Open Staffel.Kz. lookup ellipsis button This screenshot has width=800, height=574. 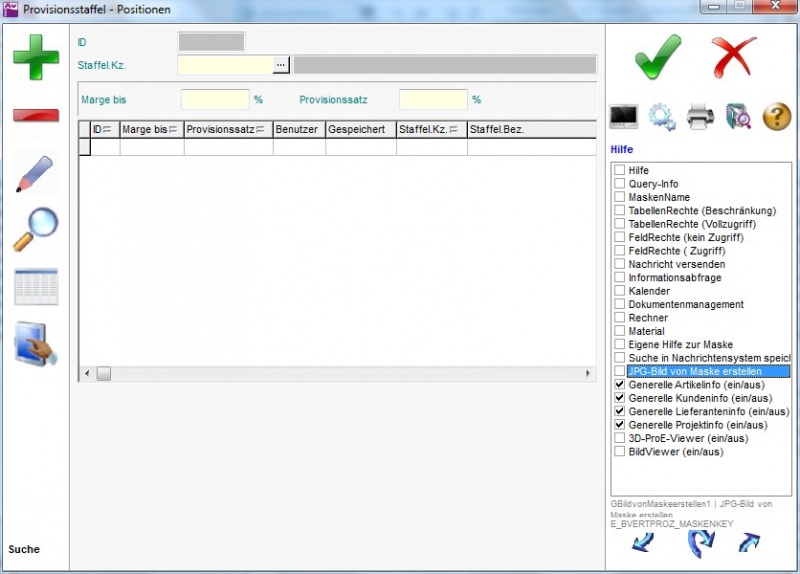281,65
